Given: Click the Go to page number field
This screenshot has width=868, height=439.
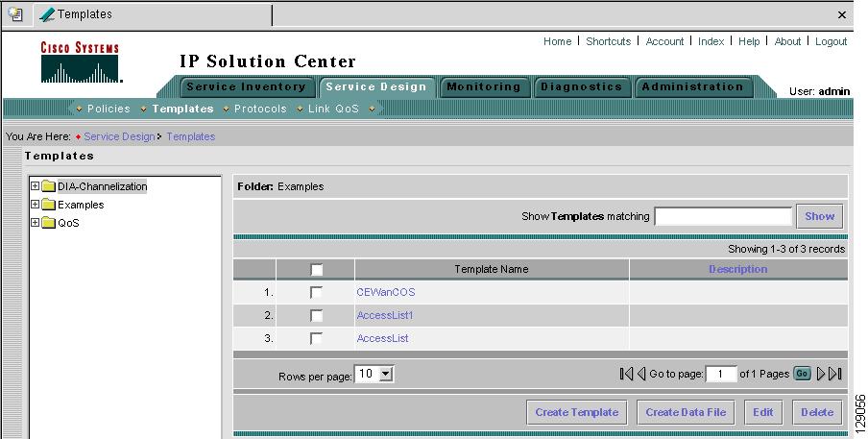Looking at the screenshot, I should click(721, 375).
